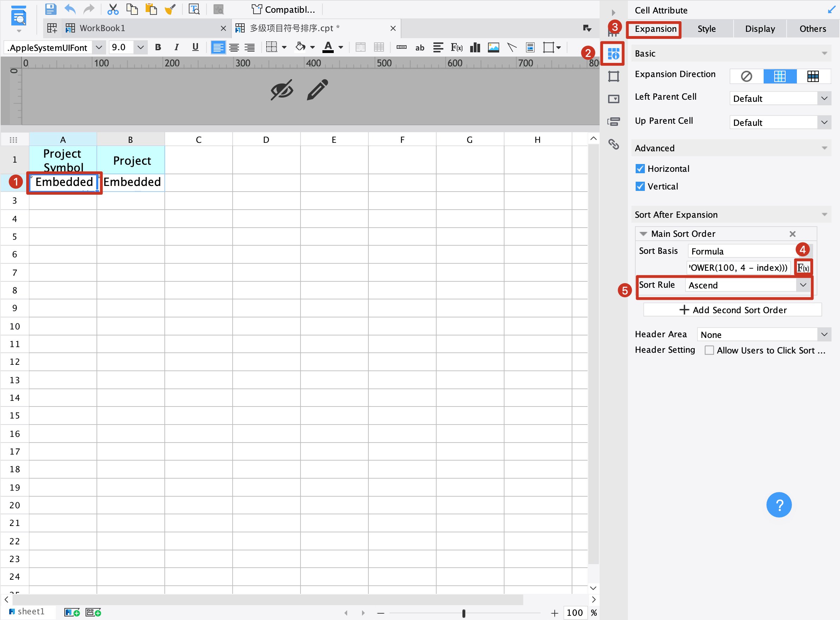Open the Sort Rule Ascend dropdown
Screen dimensions: 840x620
(803, 285)
